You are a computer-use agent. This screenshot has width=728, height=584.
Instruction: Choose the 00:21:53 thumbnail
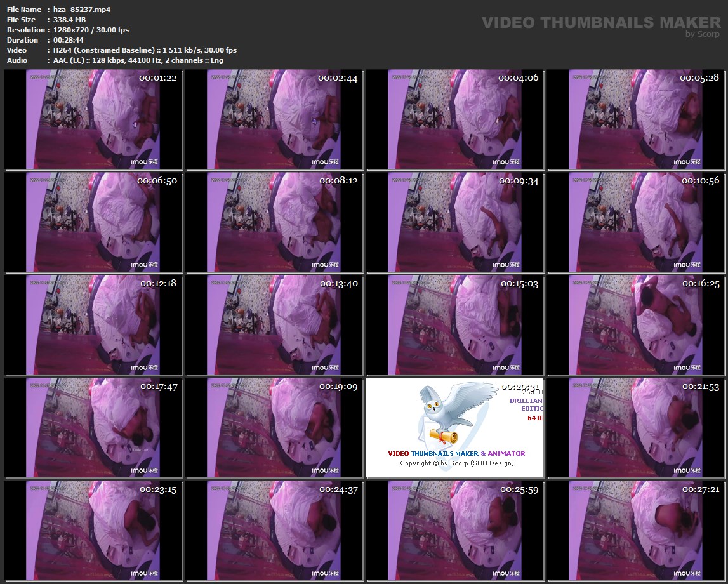636,428
